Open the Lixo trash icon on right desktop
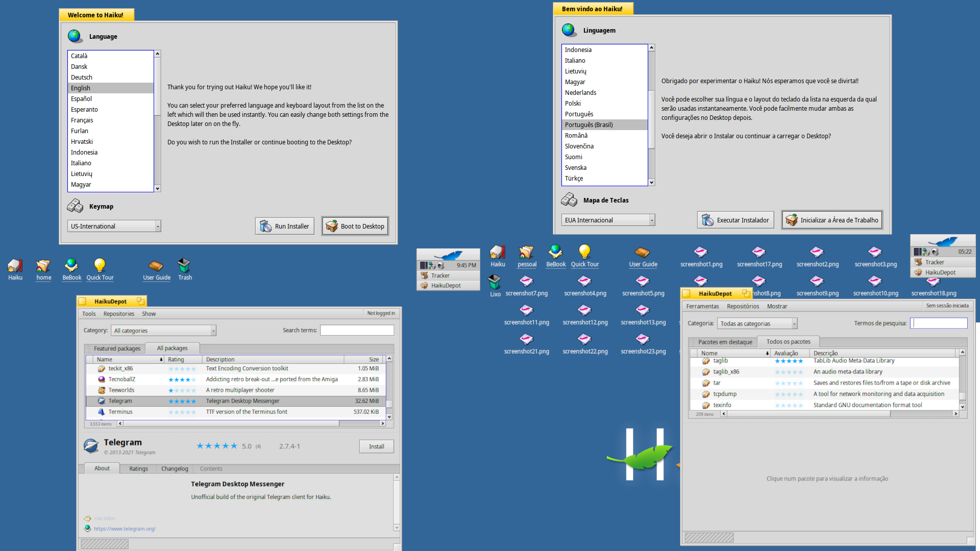 (495, 282)
